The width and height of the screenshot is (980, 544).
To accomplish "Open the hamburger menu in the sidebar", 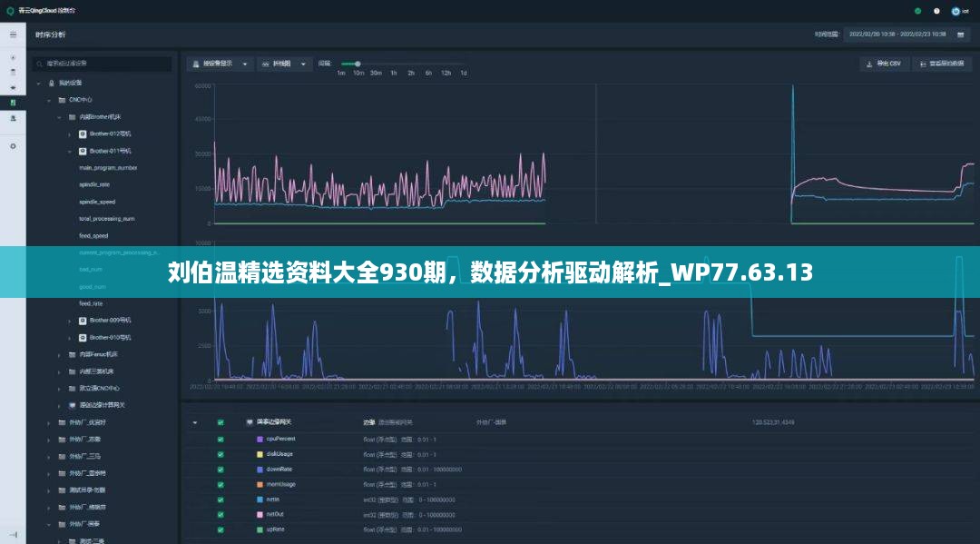I will pyautogui.click(x=13, y=35).
